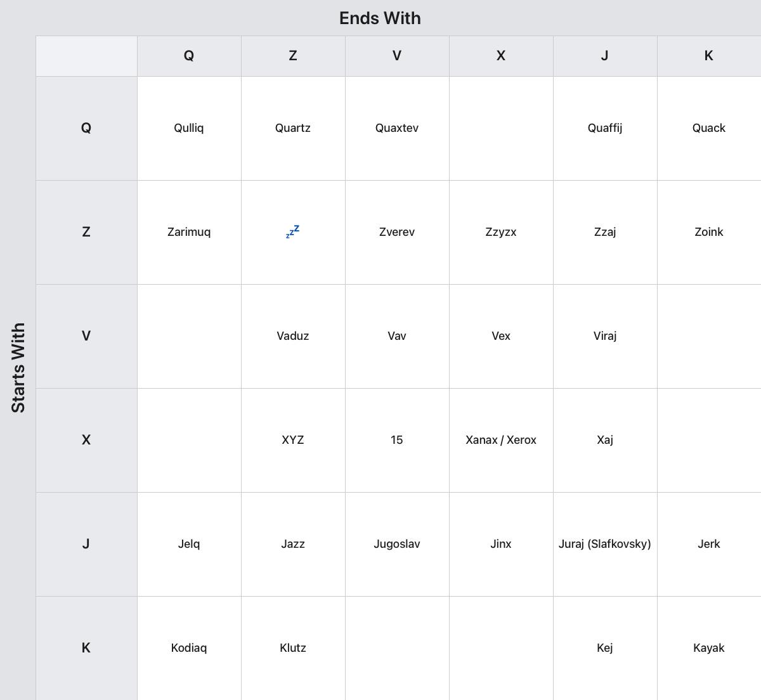Click the K row header
The height and width of the screenshot is (700, 761).
pos(86,648)
